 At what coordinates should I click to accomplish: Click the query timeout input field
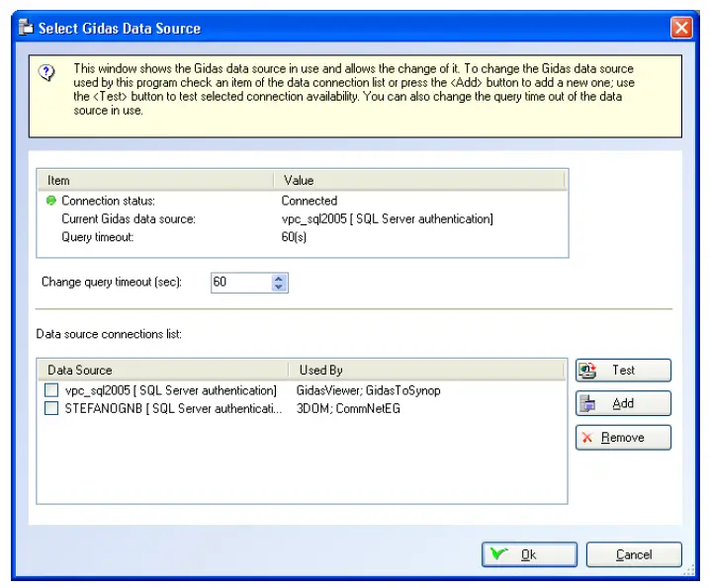point(242,283)
